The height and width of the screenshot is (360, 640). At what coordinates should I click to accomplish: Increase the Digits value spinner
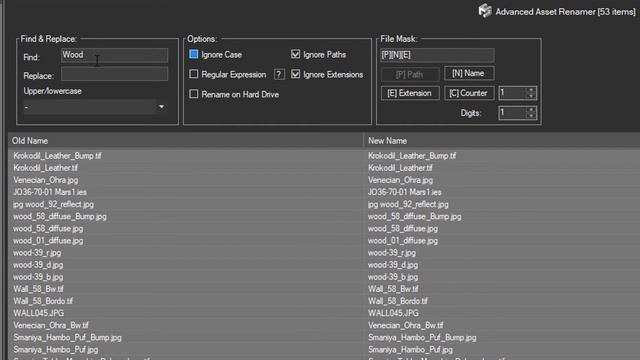[531, 110]
